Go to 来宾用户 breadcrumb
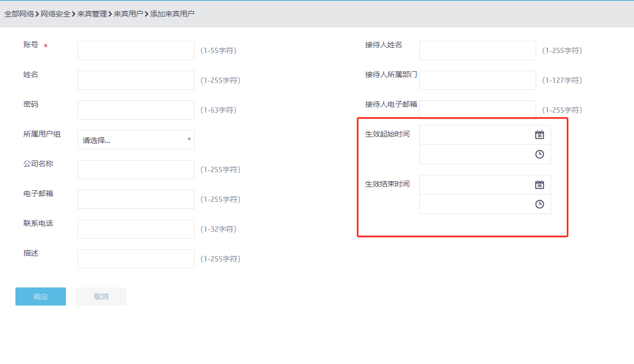634x364 pixels. pos(128,14)
